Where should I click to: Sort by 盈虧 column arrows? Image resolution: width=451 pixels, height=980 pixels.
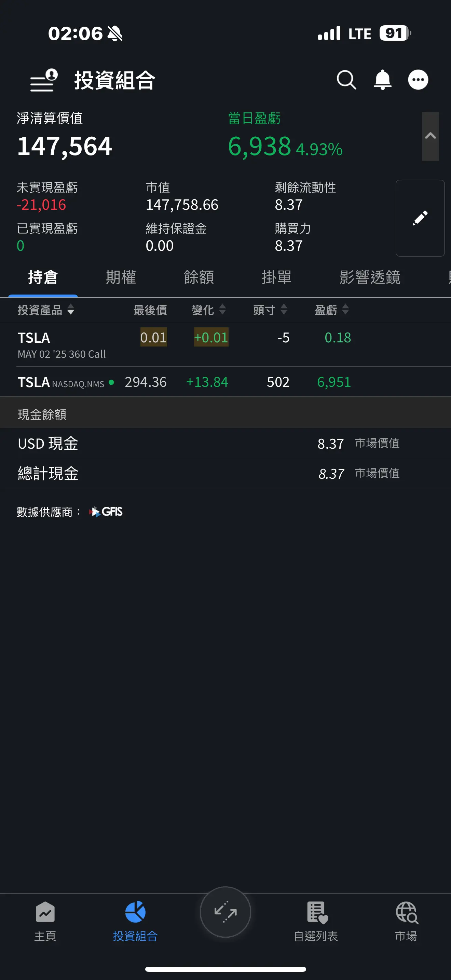[345, 310]
